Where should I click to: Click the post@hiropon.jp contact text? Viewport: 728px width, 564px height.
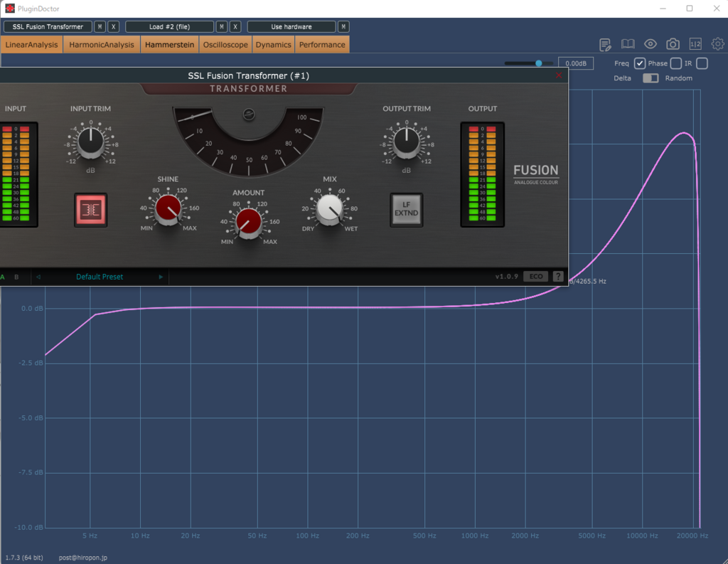tap(82, 558)
